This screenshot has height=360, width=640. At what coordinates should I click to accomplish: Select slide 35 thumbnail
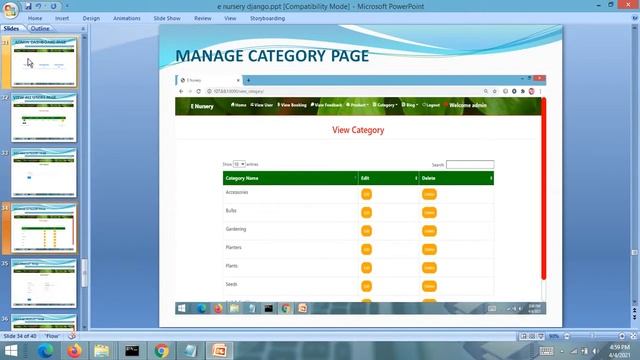(x=44, y=284)
